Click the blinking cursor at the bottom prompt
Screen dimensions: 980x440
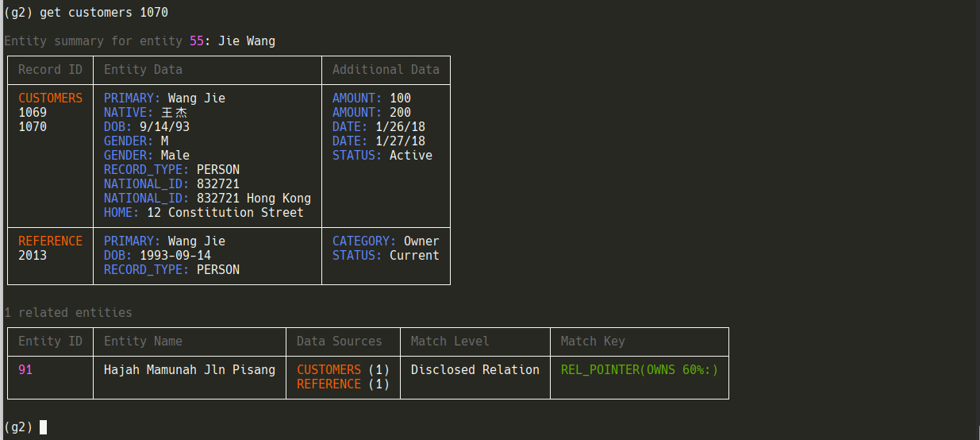click(x=43, y=427)
